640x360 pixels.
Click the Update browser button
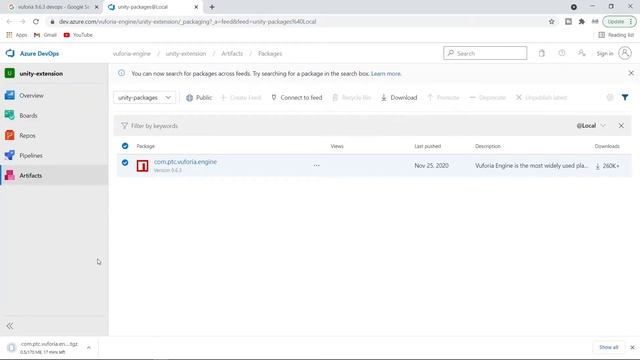(x=619, y=22)
